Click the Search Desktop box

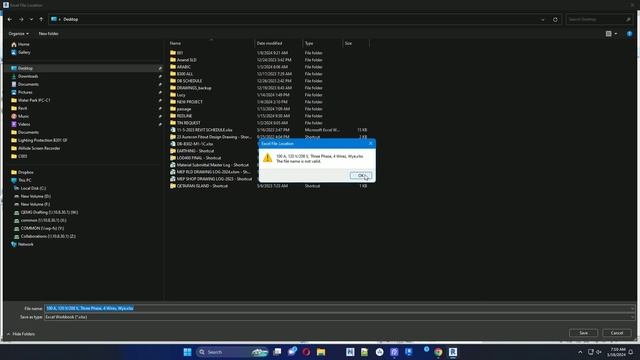(x=599, y=19)
